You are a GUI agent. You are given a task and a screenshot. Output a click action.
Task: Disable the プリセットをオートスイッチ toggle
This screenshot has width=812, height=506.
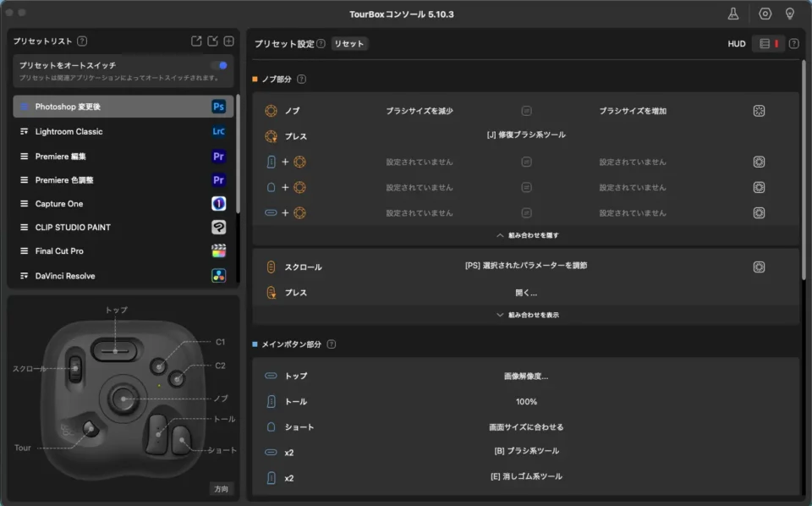(x=219, y=64)
